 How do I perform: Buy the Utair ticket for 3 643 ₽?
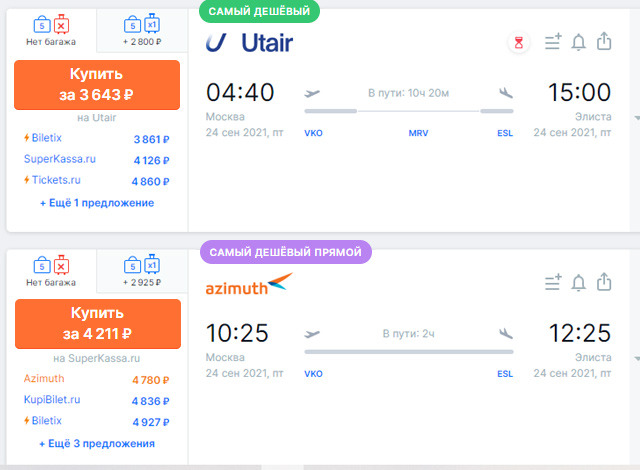(97, 85)
